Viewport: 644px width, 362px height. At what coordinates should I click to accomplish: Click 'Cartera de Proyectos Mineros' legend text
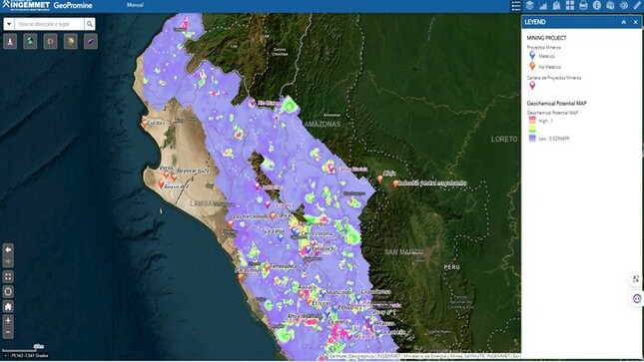(x=554, y=78)
